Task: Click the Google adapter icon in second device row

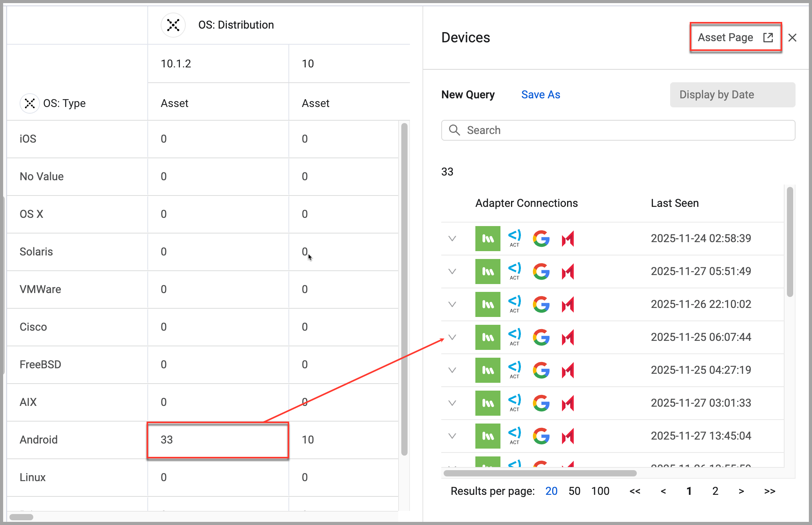Action: pyautogui.click(x=541, y=271)
